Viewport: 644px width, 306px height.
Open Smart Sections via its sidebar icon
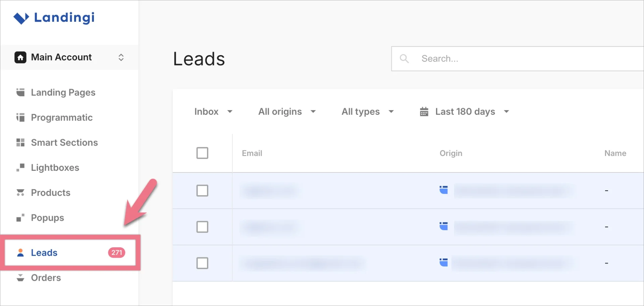[20, 142]
